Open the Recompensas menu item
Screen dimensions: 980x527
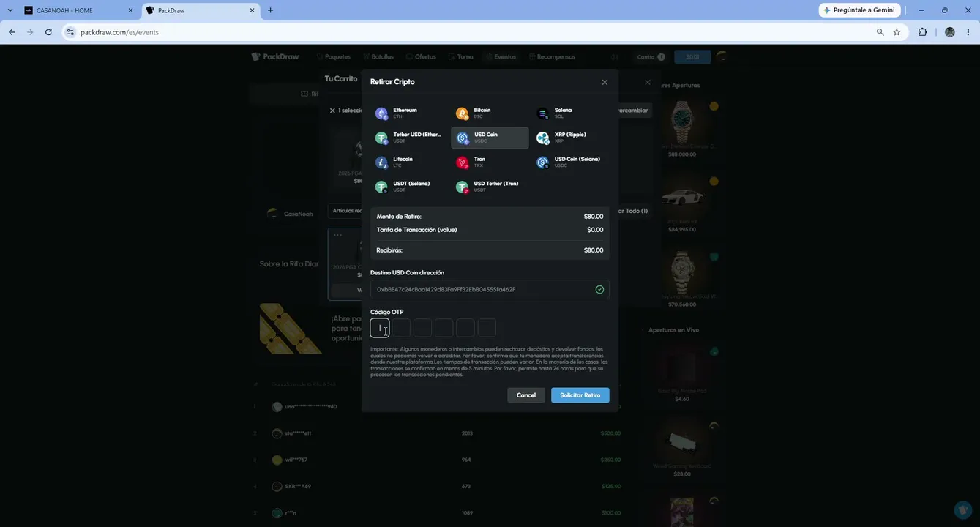(552, 56)
